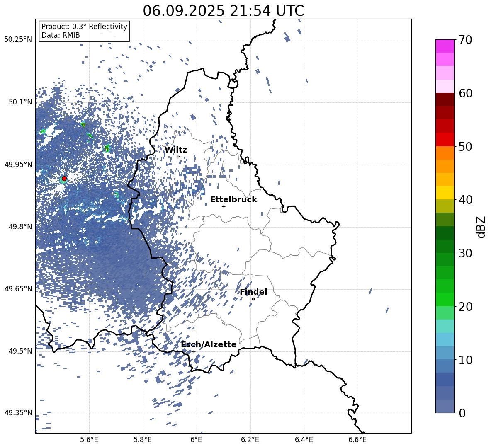Click the 5.6°E longitude label
This screenshot has height=448, width=491.
tap(89, 440)
